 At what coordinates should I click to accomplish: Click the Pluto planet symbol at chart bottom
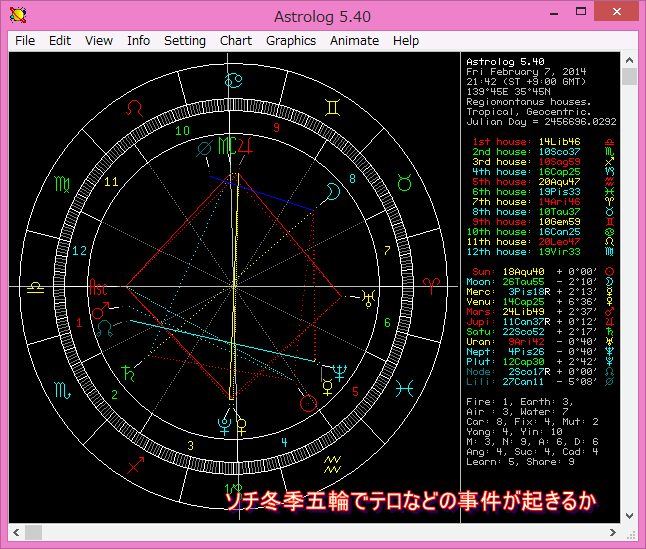[225, 426]
